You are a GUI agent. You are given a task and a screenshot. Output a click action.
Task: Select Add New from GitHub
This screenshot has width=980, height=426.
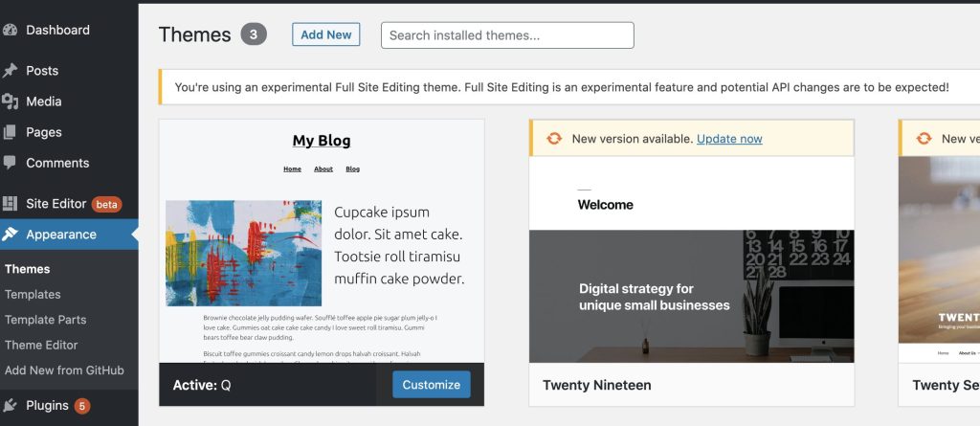coord(64,370)
